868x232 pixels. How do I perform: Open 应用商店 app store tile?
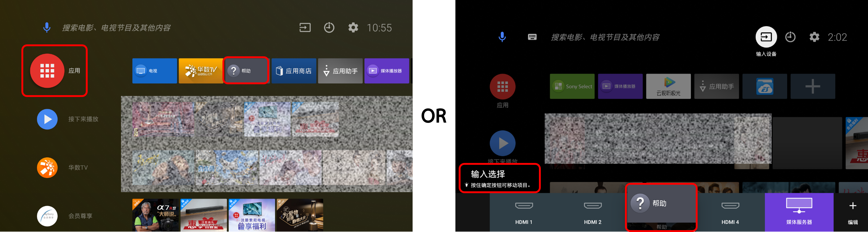pyautogui.click(x=294, y=71)
